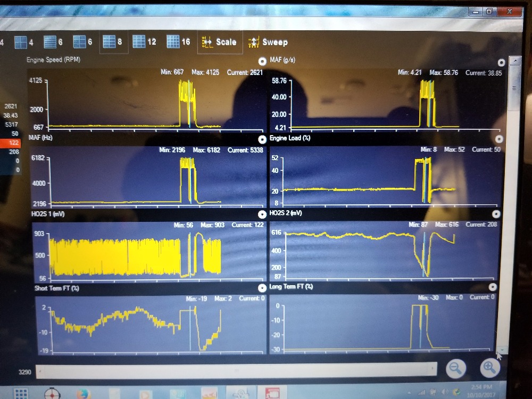Select the 4-graph grid layout icon

20,42
